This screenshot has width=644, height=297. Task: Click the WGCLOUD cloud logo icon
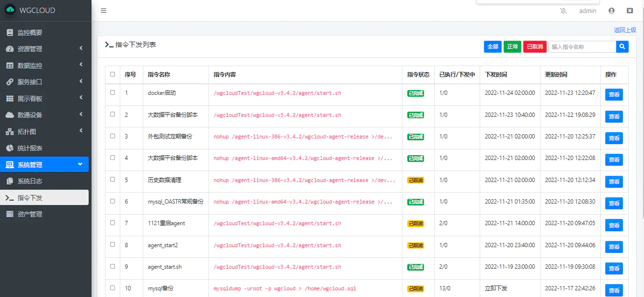pos(10,10)
